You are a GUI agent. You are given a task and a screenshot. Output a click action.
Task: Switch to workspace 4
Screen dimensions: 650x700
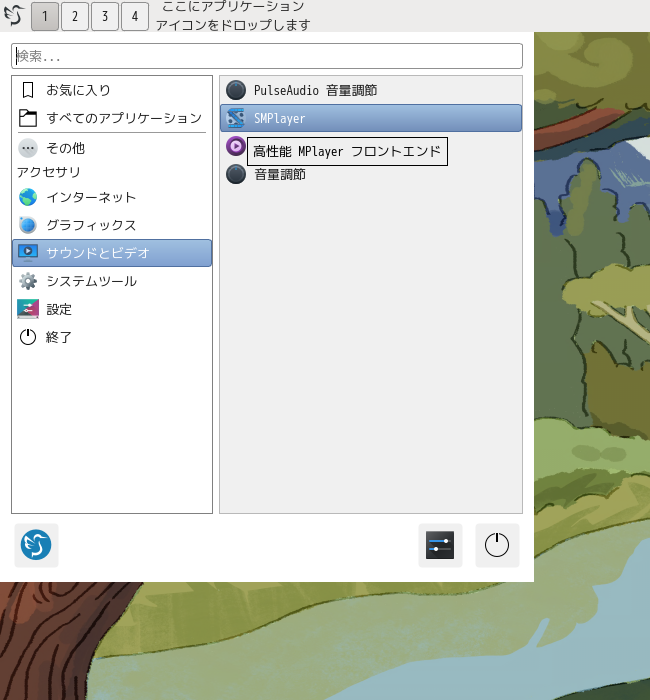[135, 16]
